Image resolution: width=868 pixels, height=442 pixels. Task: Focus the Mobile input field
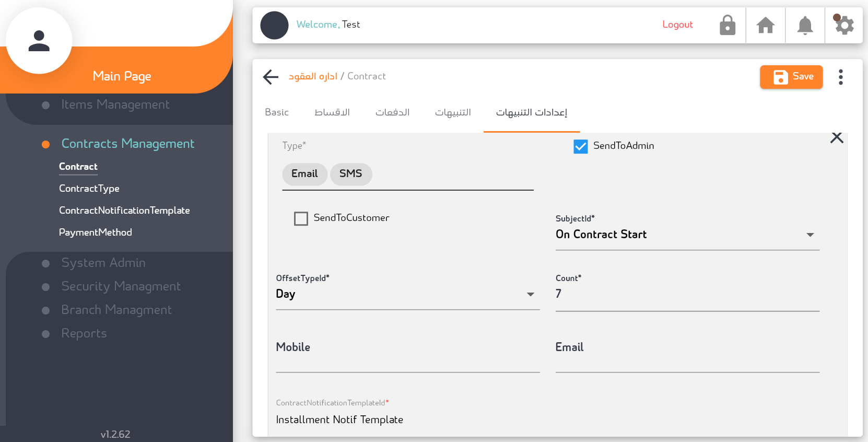407,360
